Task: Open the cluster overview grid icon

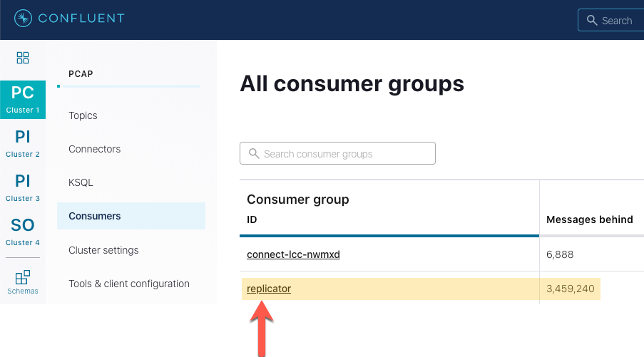Action: pos(23,58)
